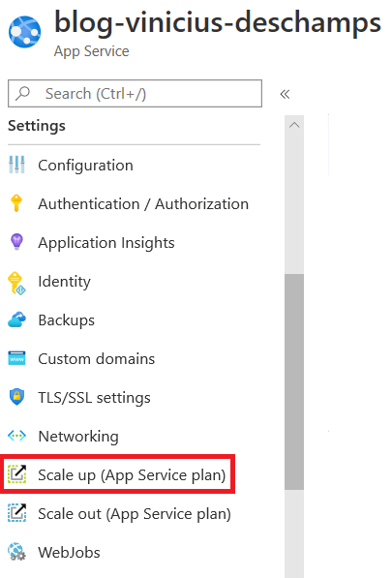Click the scrollbar up arrow
Viewport: 392px width, 578px height.
pyautogui.click(x=294, y=125)
